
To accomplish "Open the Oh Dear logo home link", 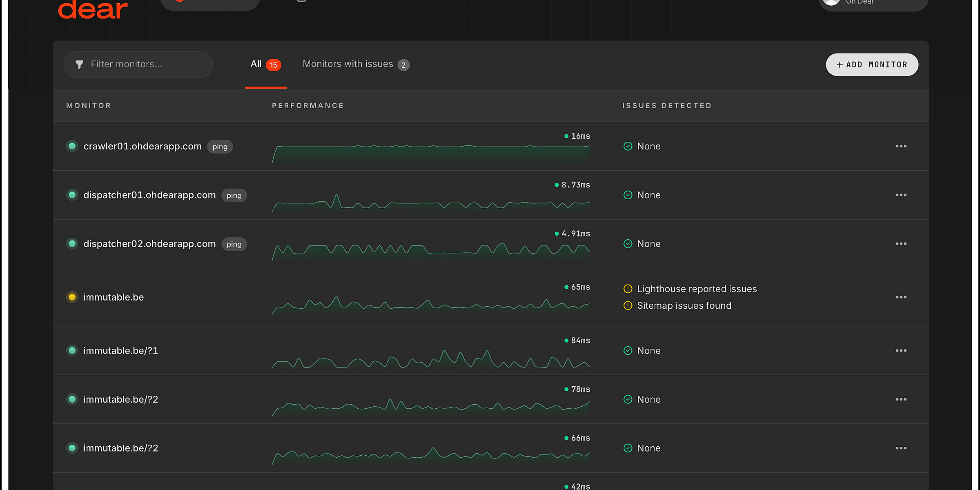I will pyautogui.click(x=93, y=9).
